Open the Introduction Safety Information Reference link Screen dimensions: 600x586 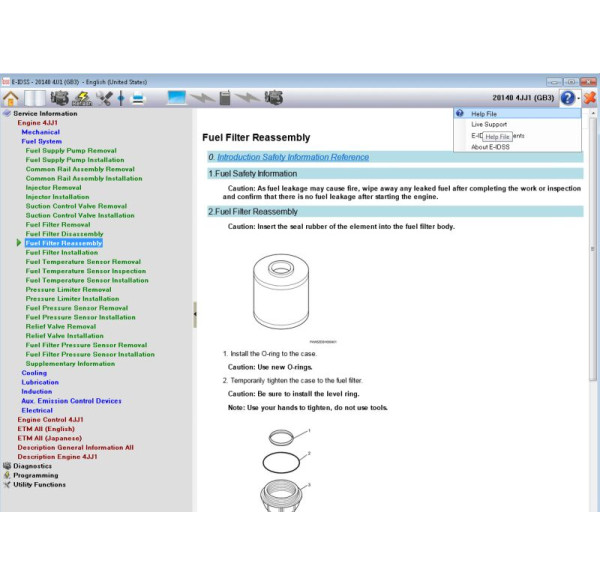[x=292, y=157]
